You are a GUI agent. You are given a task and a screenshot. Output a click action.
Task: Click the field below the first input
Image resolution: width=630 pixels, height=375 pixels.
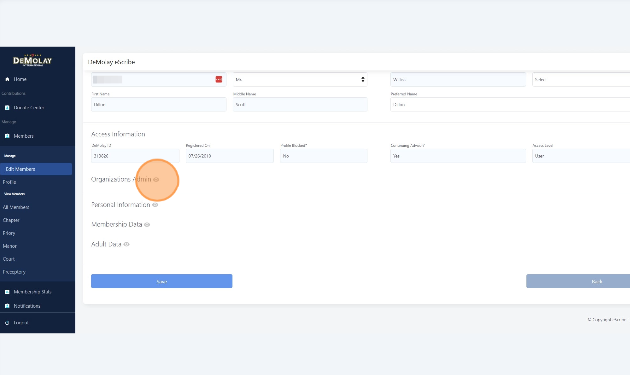(159, 105)
